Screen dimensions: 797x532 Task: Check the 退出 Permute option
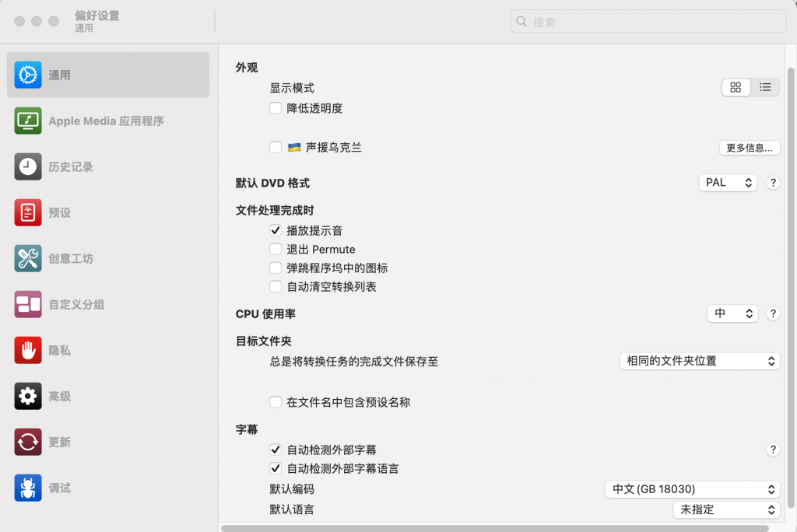click(276, 249)
